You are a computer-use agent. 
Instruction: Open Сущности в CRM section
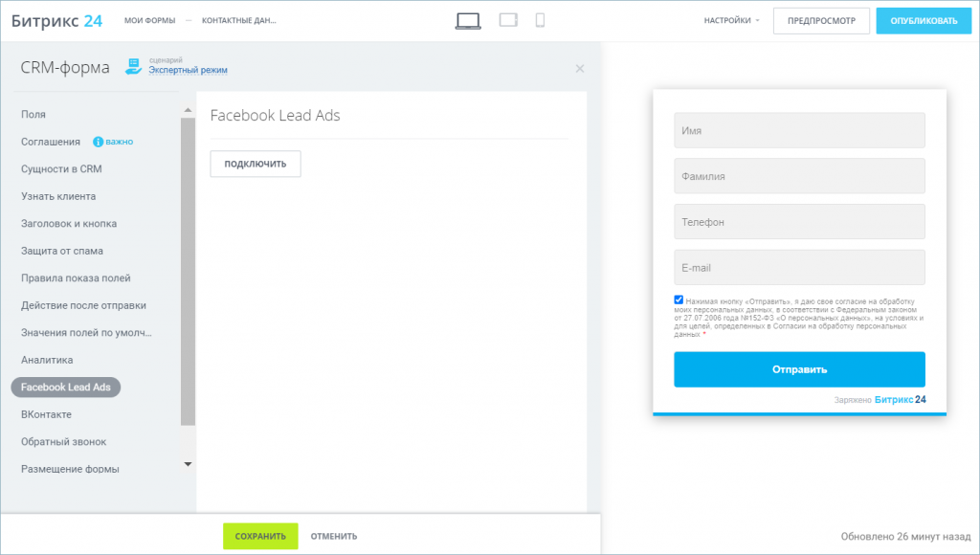pyautogui.click(x=61, y=168)
